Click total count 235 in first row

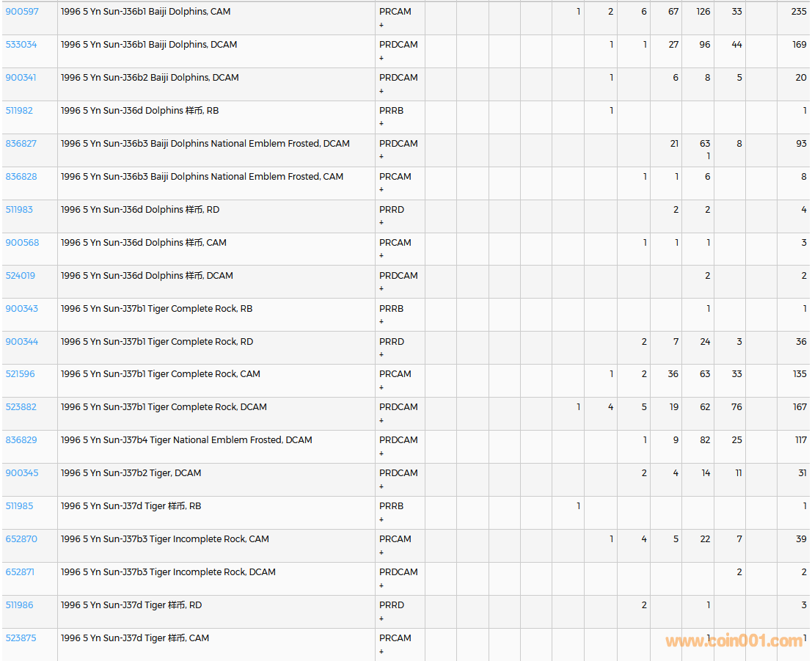pyautogui.click(x=799, y=12)
